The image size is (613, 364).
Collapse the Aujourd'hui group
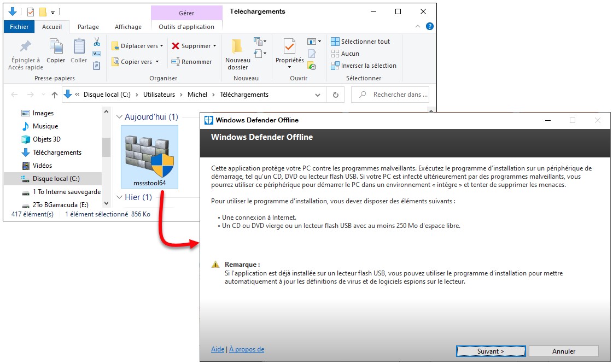tap(119, 117)
